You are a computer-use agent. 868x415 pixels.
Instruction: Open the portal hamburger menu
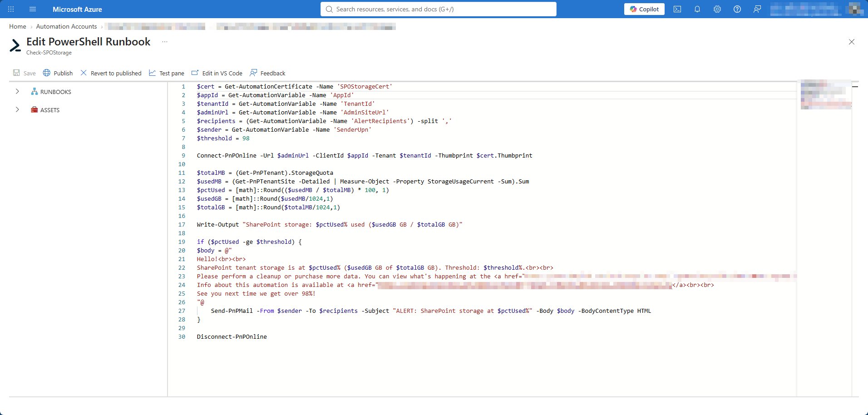point(33,9)
